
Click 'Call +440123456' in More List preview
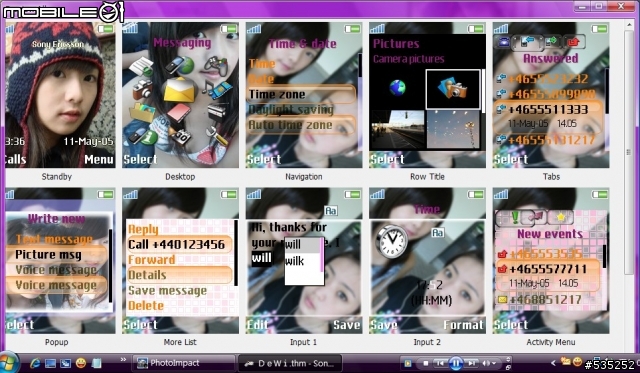point(180,244)
